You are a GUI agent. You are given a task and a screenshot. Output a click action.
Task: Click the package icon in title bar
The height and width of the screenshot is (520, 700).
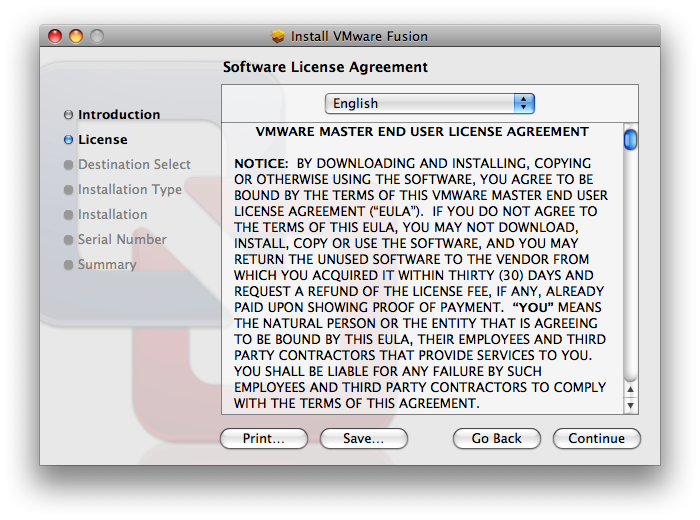pyautogui.click(x=278, y=36)
